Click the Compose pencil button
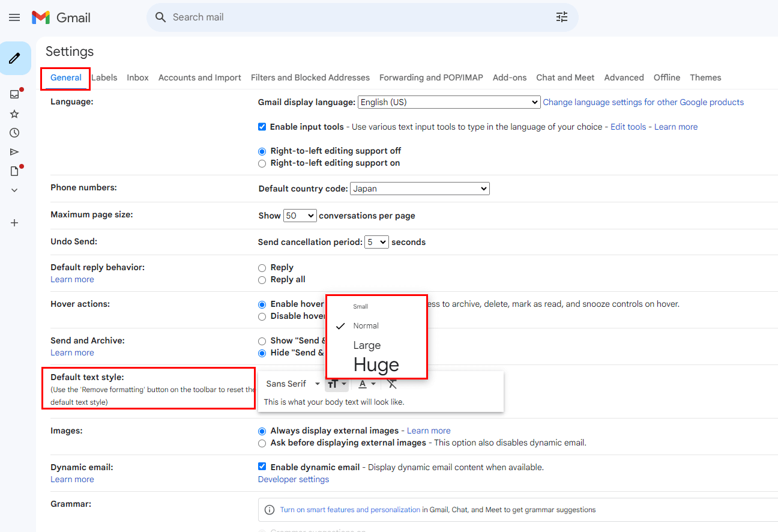Image resolution: width=778 pixels, height=532 pixels. (15, 58)
